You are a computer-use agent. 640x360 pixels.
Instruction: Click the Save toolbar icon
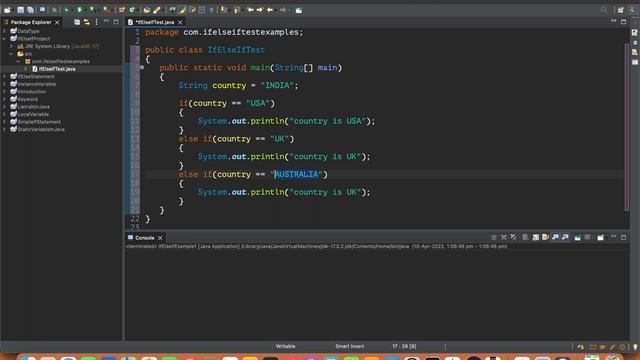20,10
